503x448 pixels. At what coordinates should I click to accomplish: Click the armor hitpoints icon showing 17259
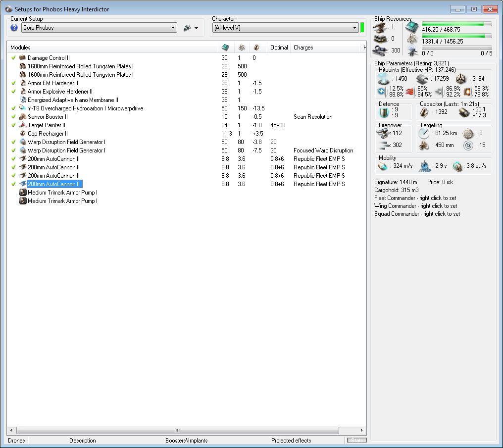(422, 79)
